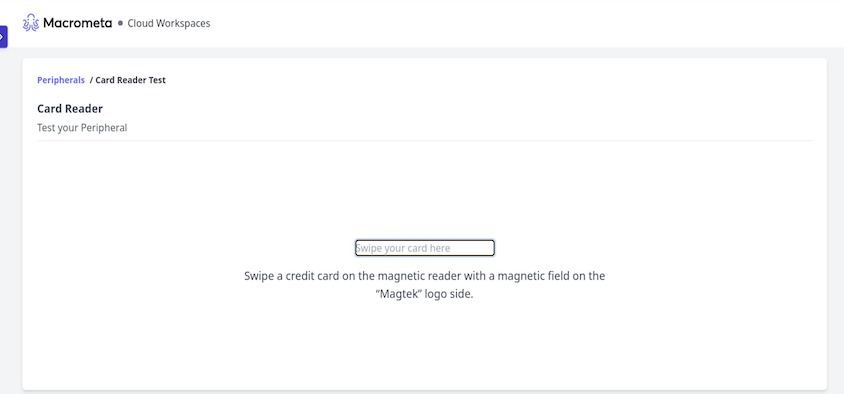Click the Test your Peripheral subtitle
Image resolution: width=844 pixels, height=394 pixels.
click(82, 128)
